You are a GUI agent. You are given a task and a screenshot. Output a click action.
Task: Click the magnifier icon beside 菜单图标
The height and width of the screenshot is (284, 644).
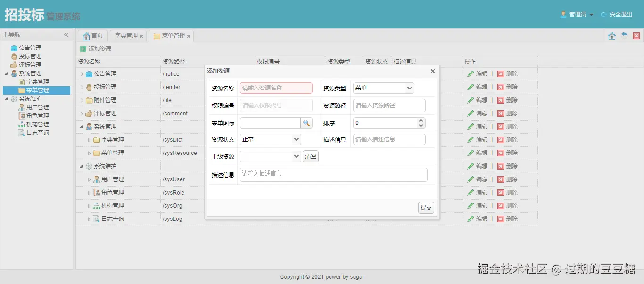[306, 123]
